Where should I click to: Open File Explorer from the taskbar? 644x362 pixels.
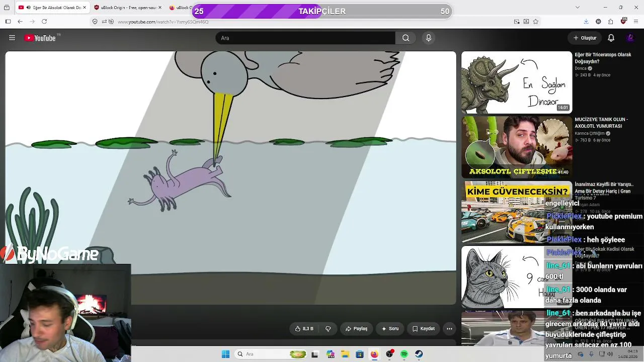click(x=345, y=354)
